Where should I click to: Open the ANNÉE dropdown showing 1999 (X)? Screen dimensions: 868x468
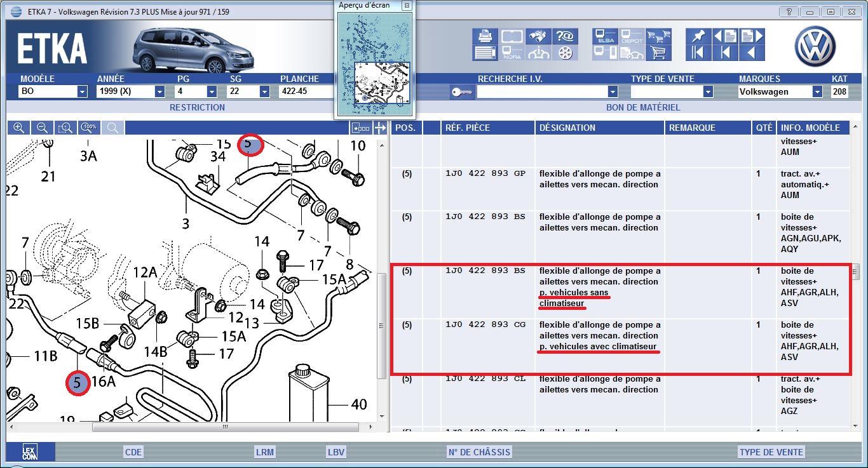tap(159, 91)
